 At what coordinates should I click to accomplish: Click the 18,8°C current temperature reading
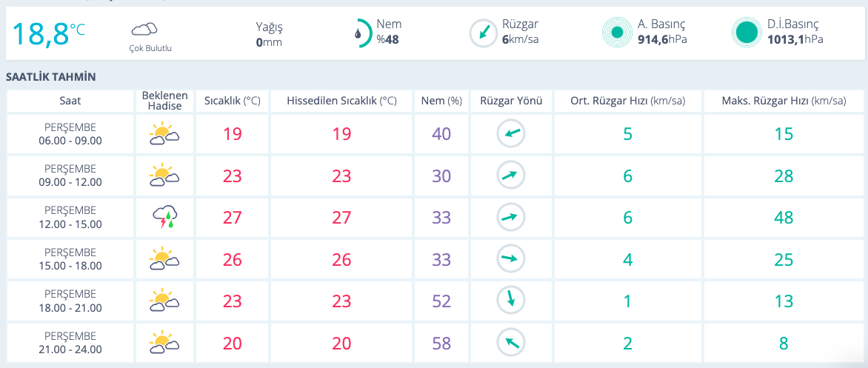pos(48,33)
